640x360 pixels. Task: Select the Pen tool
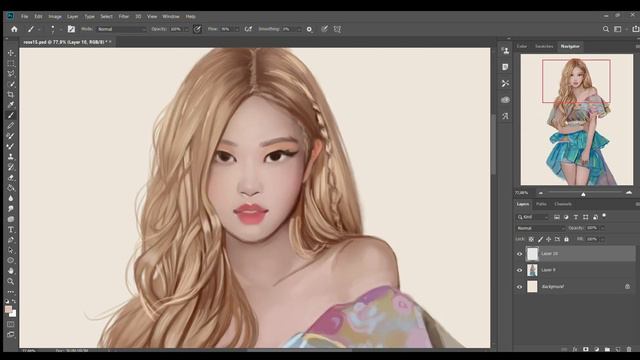click(x=11, y=240)
